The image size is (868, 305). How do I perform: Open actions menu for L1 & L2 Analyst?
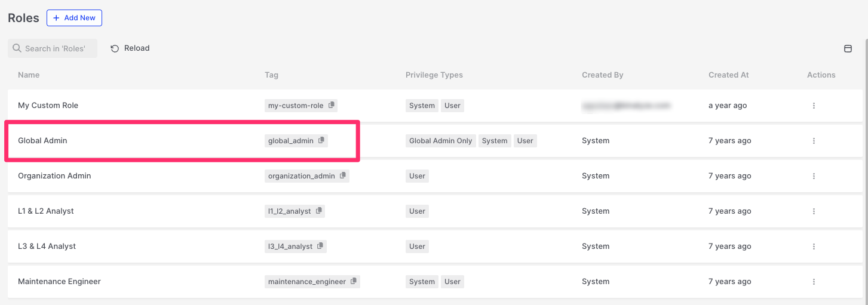tap(814, 211)
